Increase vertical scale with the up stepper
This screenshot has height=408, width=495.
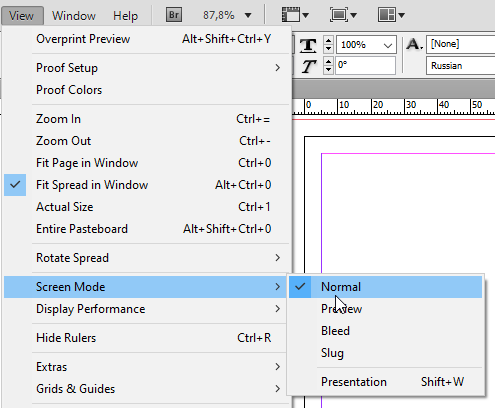pyautogui.click(x=328, y=41)
